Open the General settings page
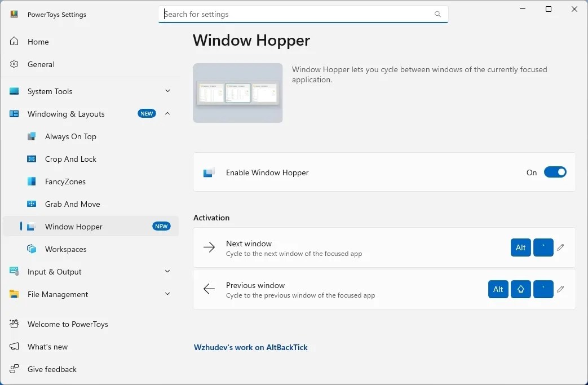The width and height of the screenshot is (588, 385). click(x=90, y=64)
